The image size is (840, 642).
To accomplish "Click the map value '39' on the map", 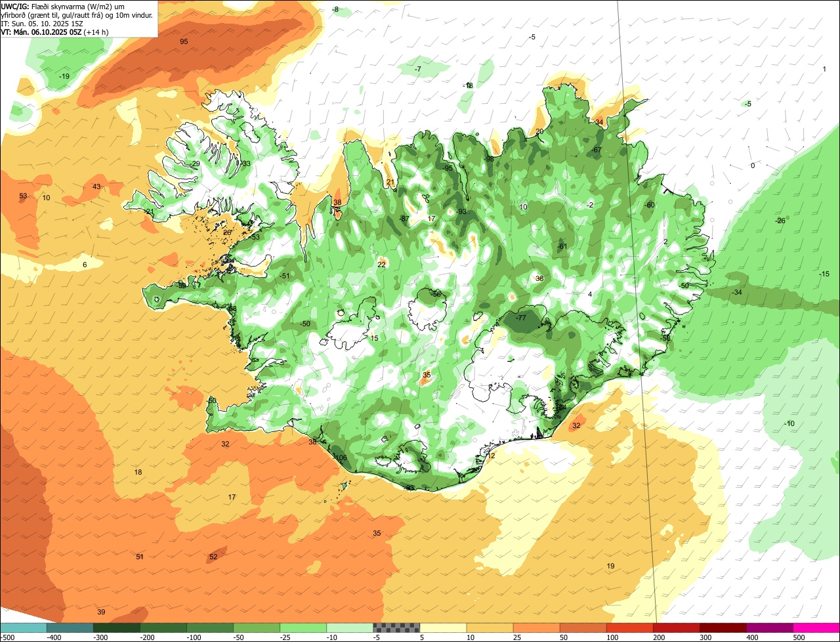I will click(x=101, y=612).
